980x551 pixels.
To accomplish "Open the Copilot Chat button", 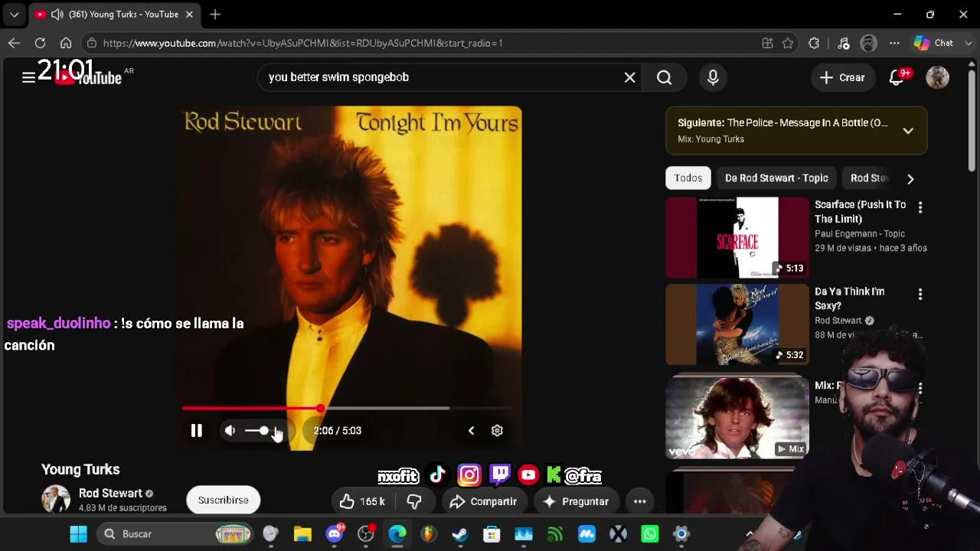I will coord(934,43).
